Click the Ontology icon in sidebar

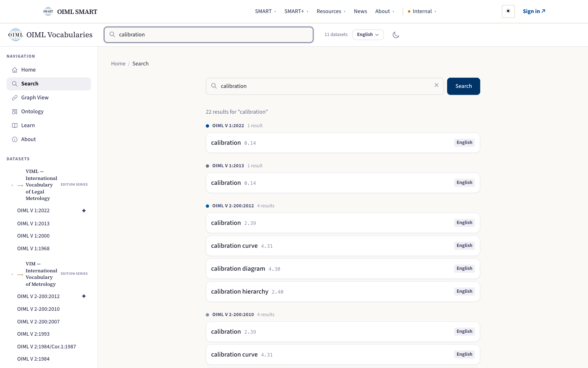[15, 111]
